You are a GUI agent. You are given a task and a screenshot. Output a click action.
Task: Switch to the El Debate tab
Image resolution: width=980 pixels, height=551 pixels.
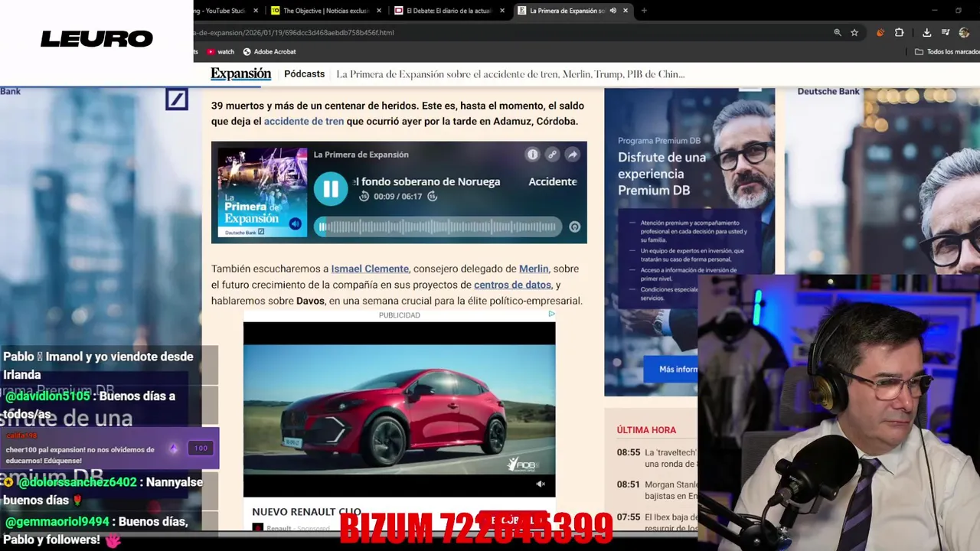[x=449, y=11]
